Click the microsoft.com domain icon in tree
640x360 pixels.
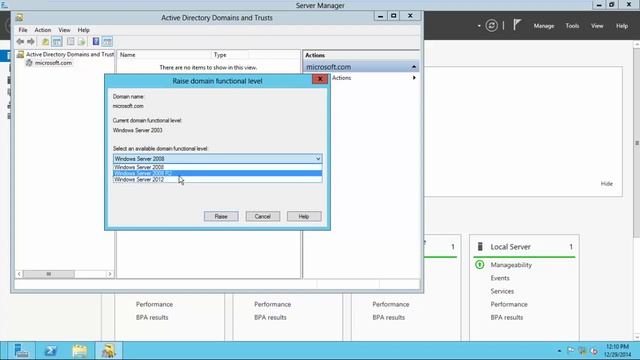[29, 63]
